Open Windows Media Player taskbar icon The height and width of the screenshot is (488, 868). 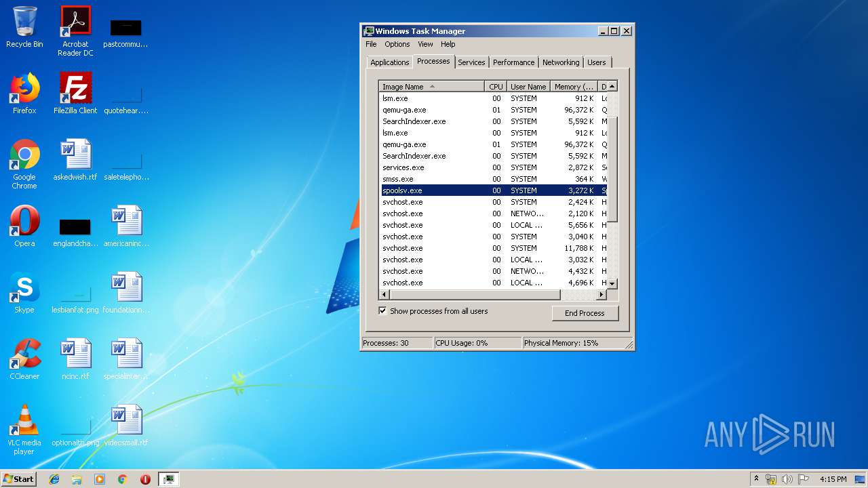[x=100, y=479]
